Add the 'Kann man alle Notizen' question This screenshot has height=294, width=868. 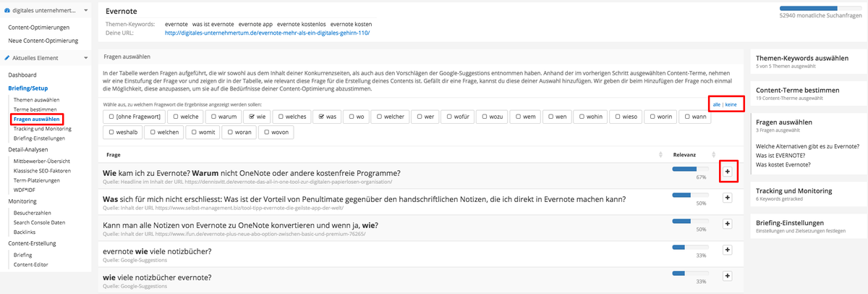click(727, 224)
